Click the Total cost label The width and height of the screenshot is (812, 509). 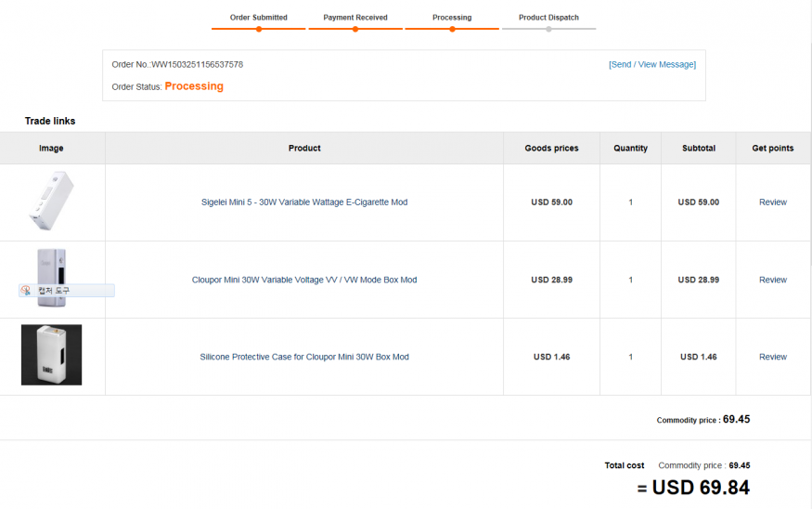(x=624, y=465)
